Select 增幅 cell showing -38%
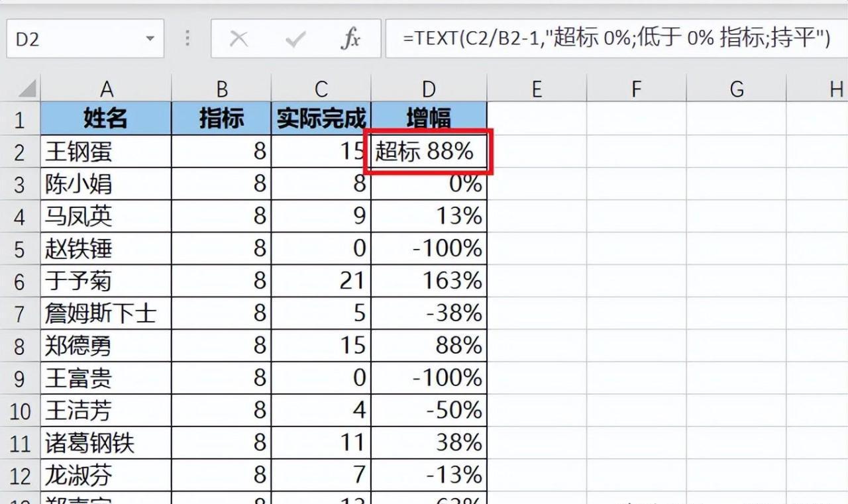Image resolution: width=848 pixels, height=504 pixels. (x=429, y=314)
